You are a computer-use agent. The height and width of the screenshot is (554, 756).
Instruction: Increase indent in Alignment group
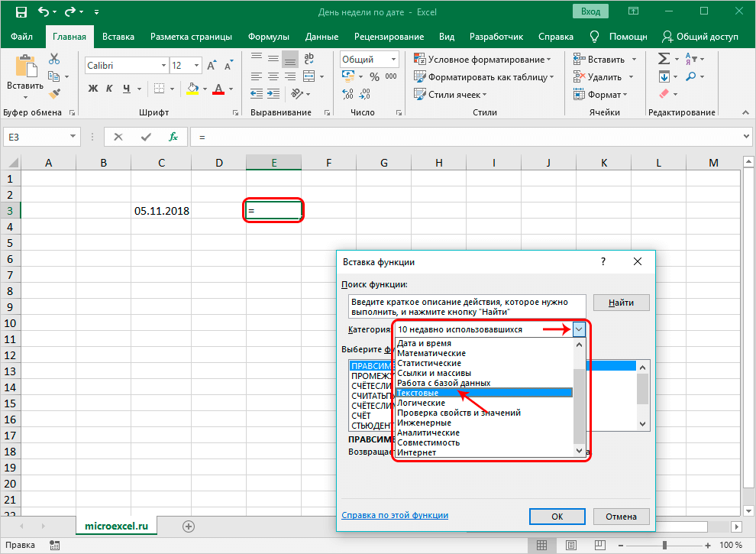[273, 94]
